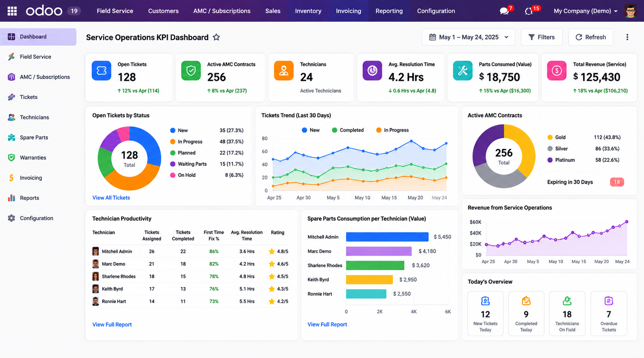Click the 128 Total donut chart center
Screen dimensions: 644x358
[x=129, y=159]
